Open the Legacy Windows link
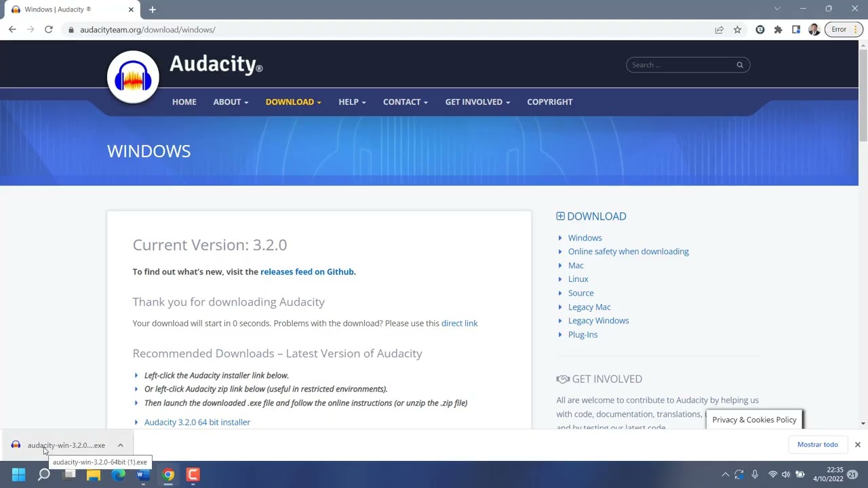The width and height of the screenshot is (868, 488). point(598,321)
